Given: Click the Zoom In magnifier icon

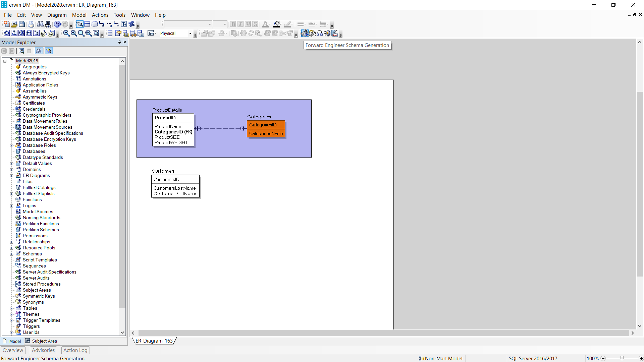Looking at the screenshot, I should [74, 33].
